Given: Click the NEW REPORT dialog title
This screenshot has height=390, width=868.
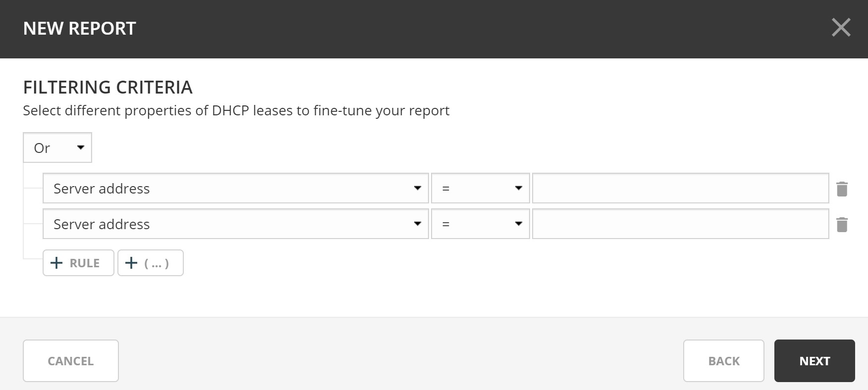Looking at the screenshot, I should pos(79,29).
